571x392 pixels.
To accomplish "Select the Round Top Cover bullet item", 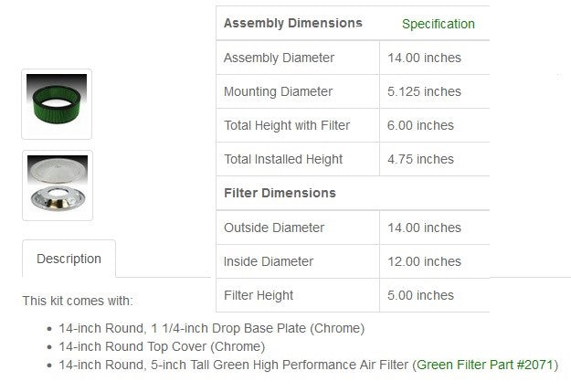I will [x=162, y=346].
